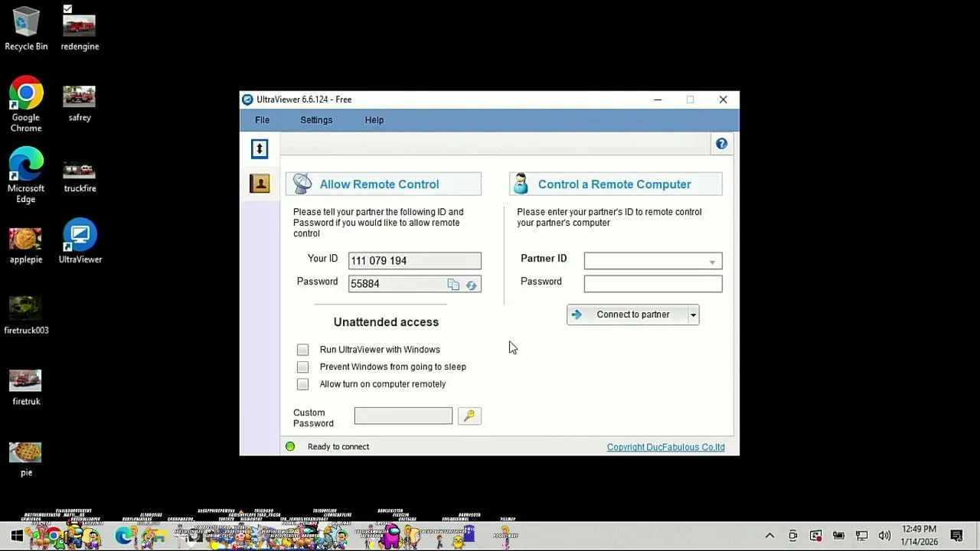Select the pie desktop file
This screenshot has width=980, height=551.
(x=26, y=458)
